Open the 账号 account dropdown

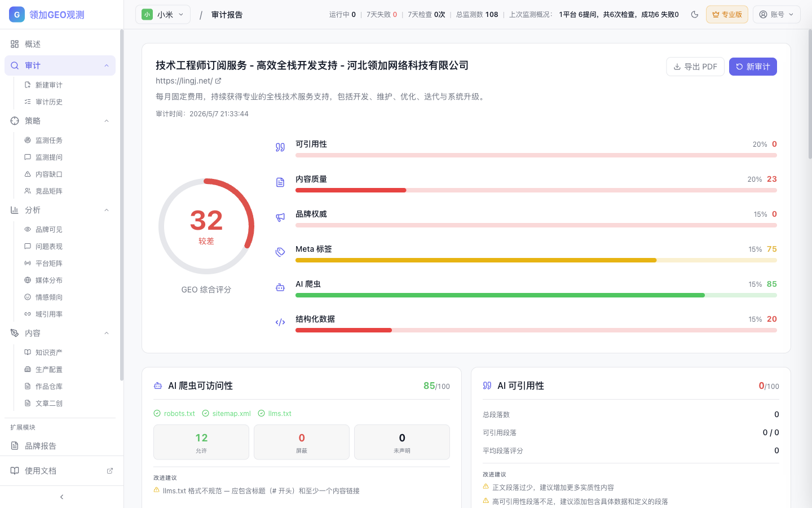[776, 15]
